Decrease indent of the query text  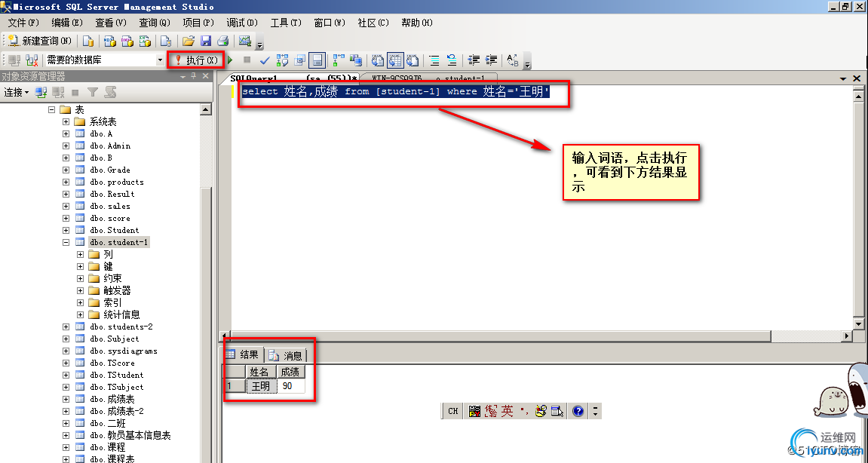point(474,60)
